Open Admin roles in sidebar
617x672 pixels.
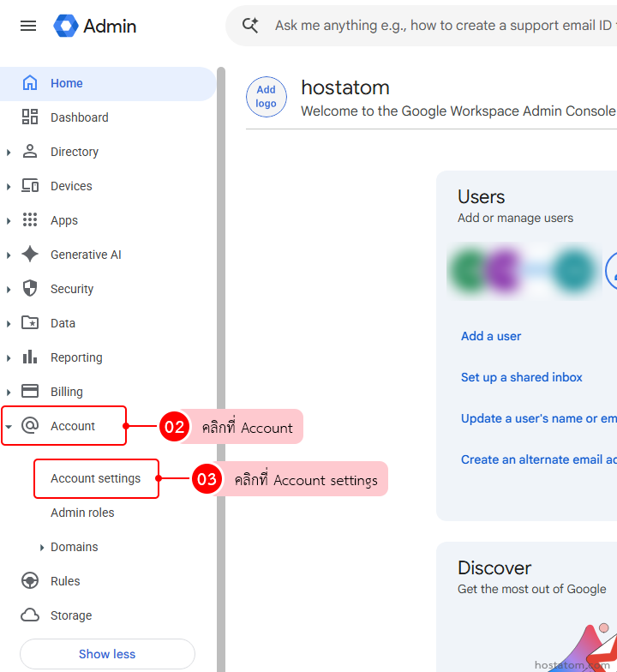pos(82,513)
